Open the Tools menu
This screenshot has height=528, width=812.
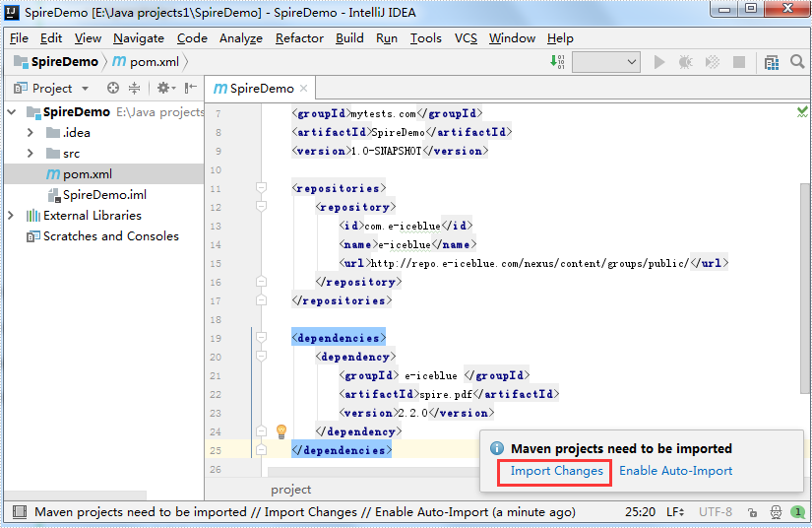pyautogui.click(x=425, y=38)
